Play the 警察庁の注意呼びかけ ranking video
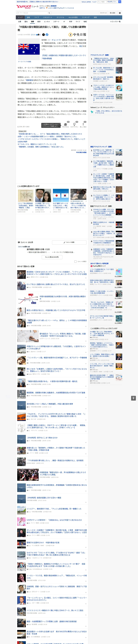The image size is (138, 644). [119, 225]
